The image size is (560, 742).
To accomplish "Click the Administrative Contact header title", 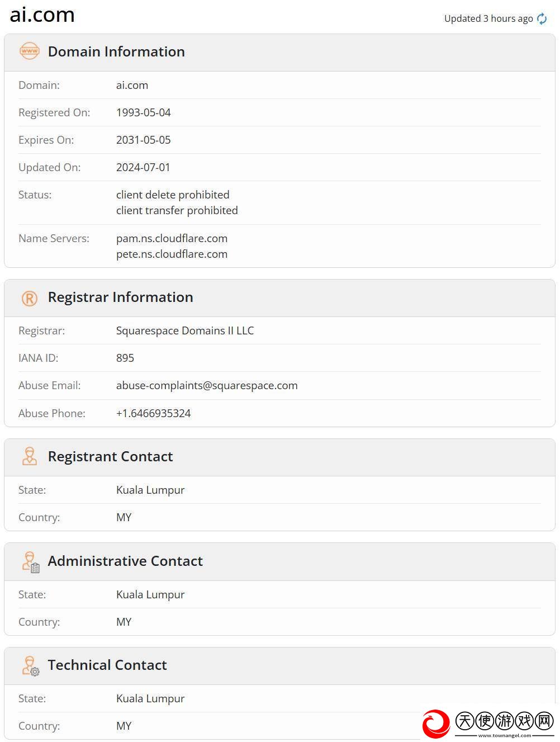I will pos(125,561).
